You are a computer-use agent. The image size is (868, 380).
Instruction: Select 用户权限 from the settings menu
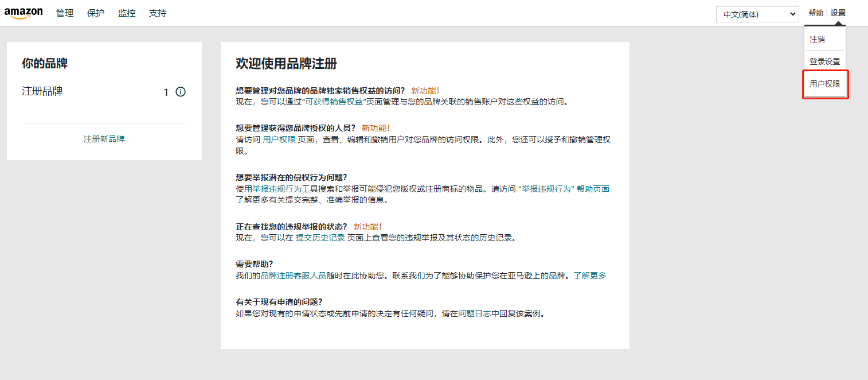pyautogui.click(x=825, y=84)
